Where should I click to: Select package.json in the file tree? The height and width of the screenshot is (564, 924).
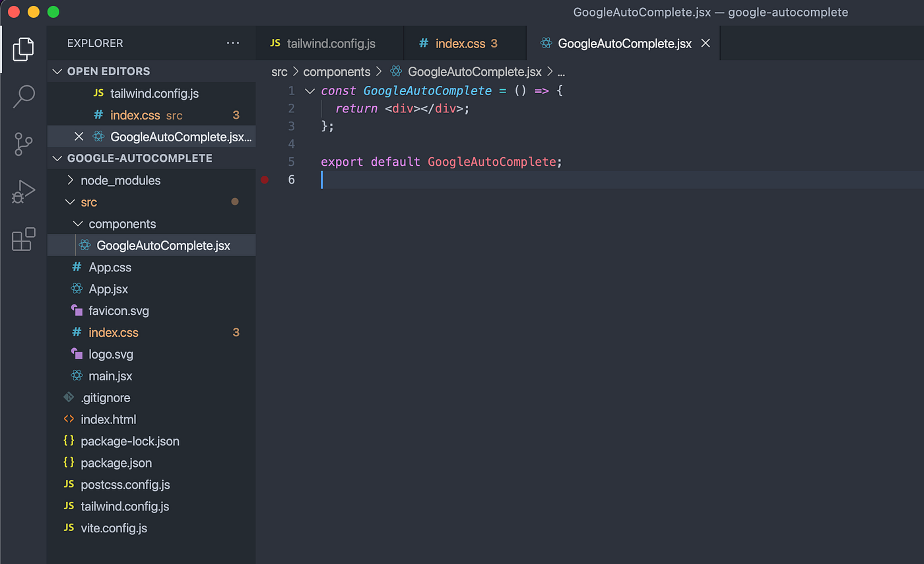(x=117, y=462)
